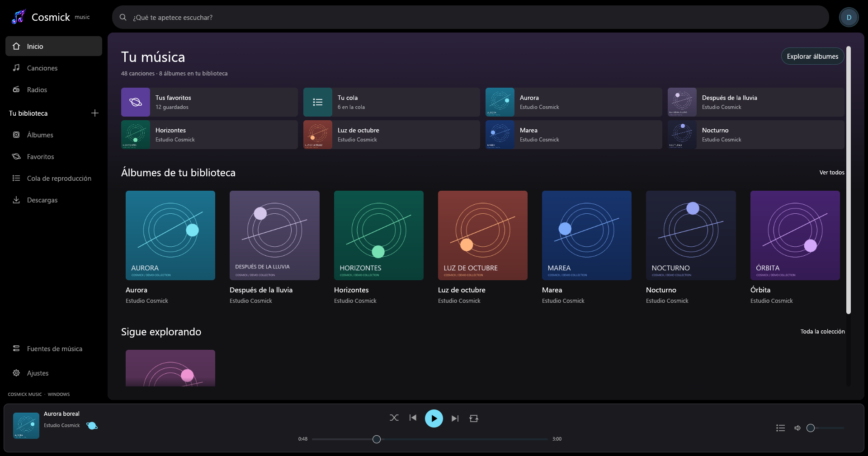Image resolution: width=868 pixels, height=456 pixels.
Task: Click the Explorar álbumes button
Action: (812, 56)
